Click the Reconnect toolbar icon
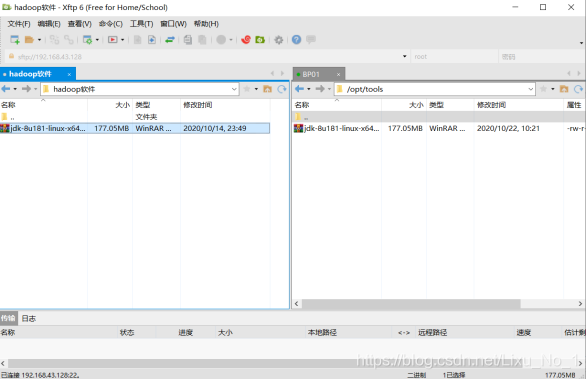This screenshot has width=587, height=379. (x=54, y=39)
